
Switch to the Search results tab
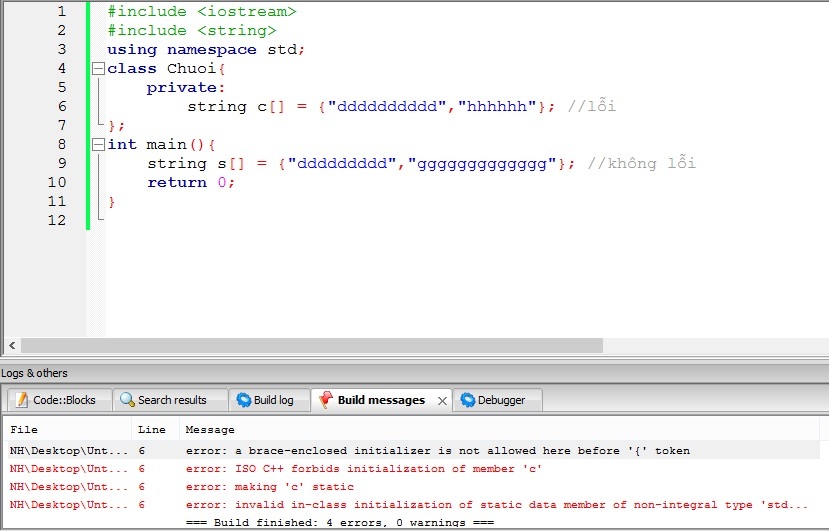tap(171, 400)
